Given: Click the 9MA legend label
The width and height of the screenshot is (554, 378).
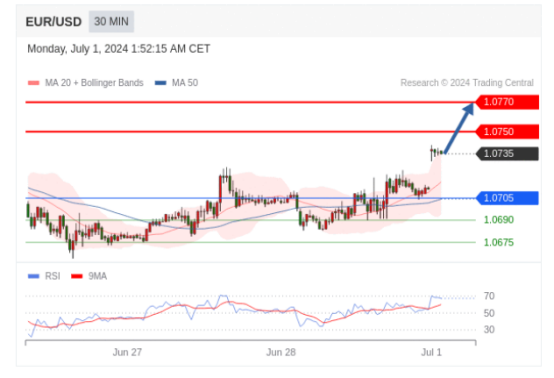Looking at the screenshot, I should (98, 276).
